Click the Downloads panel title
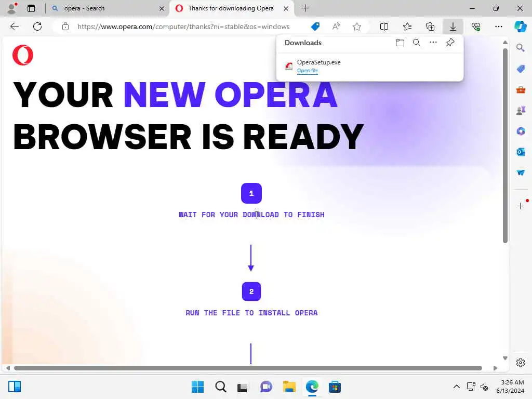Viewport: 532px width, 399px height. (303, 43)
